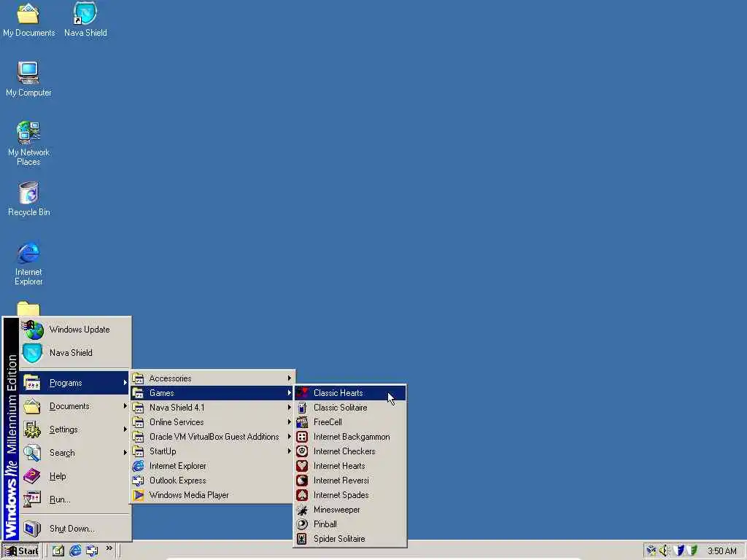Click the volume speaker tray icon
Viewport: 747px width, 560px height.
coord(665,551)
